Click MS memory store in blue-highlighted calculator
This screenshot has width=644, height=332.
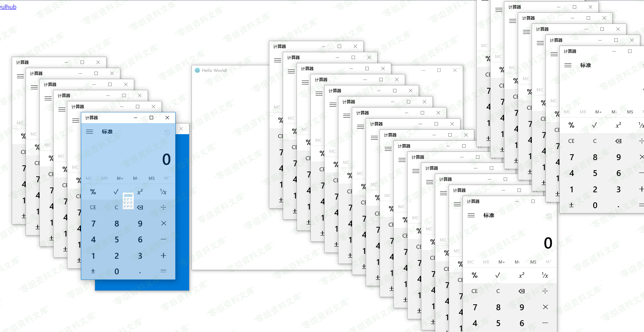pos(151,178)
